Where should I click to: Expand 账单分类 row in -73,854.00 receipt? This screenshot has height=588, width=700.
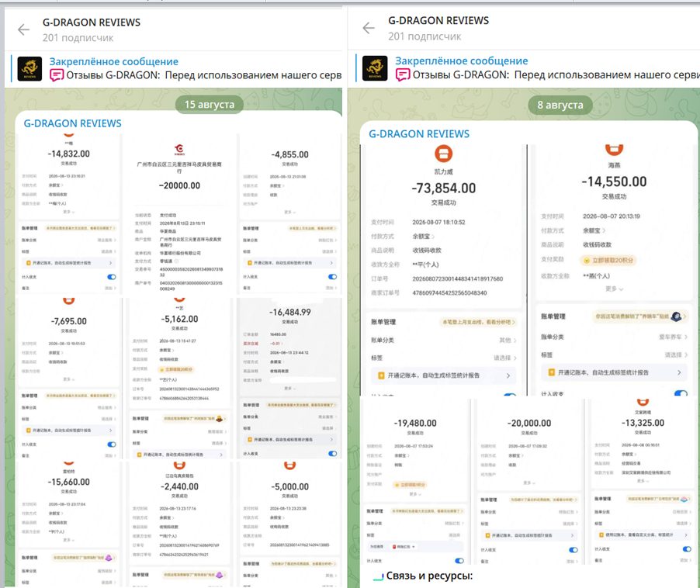click(x=443, y=341)
